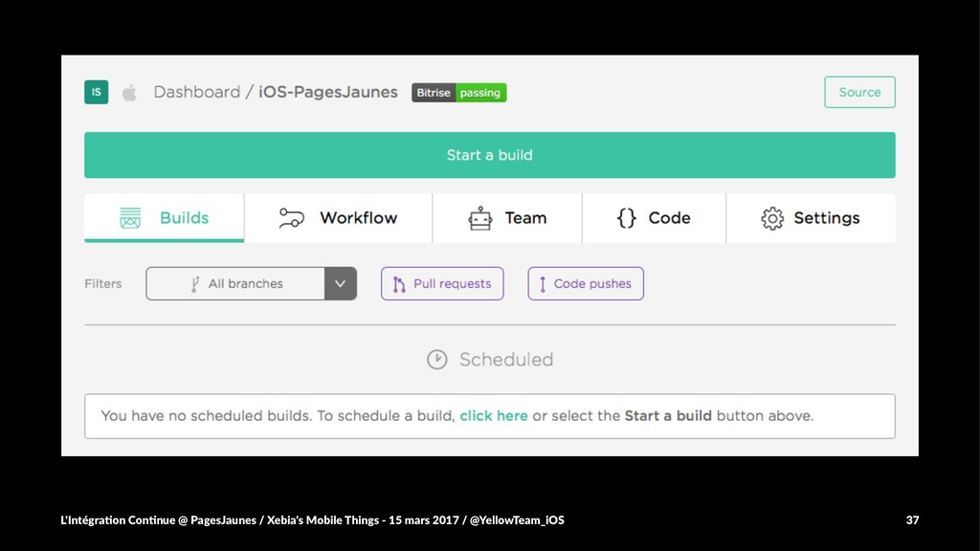Click the green IS account avatar
The height and width of the screenshot is (551, 980).
coord(97,92)
